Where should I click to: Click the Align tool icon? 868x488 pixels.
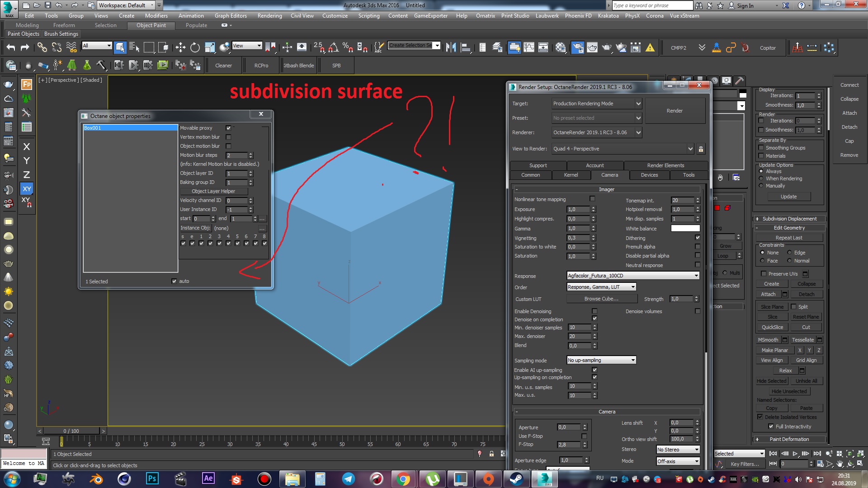pos(465,47)
